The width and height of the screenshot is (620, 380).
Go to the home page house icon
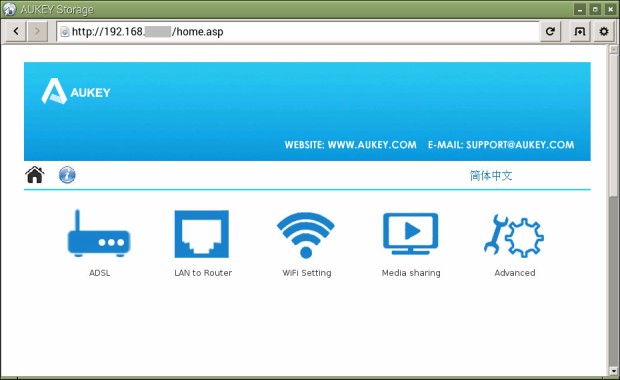pyautogui.click(x=35, y=175)
